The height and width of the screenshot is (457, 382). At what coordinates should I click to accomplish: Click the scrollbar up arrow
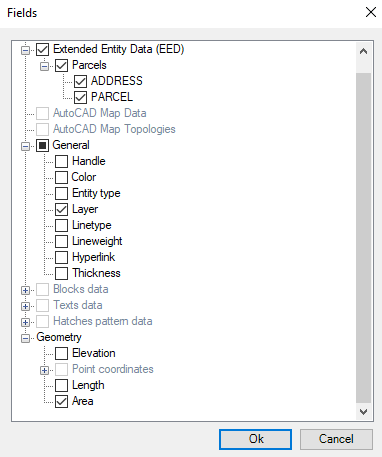click(363, 51)
